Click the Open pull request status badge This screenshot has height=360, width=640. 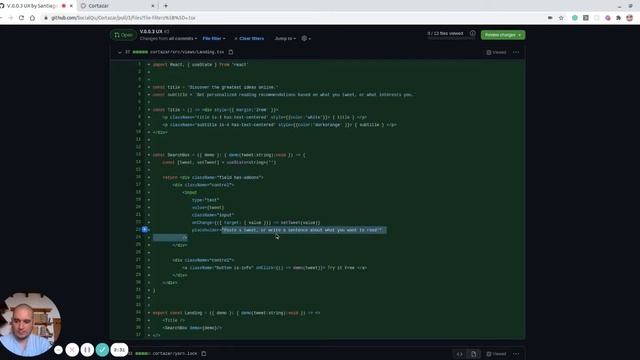click(x=123, y=35)
